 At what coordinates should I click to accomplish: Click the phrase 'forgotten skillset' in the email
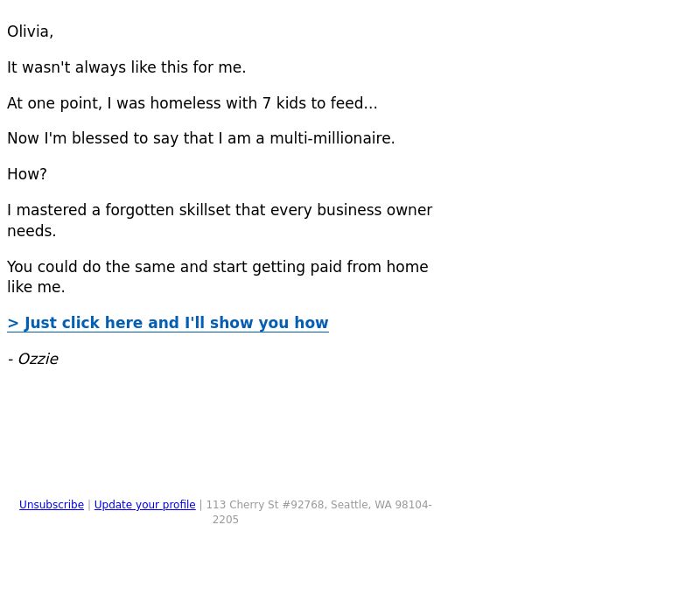tap(168, 210)
